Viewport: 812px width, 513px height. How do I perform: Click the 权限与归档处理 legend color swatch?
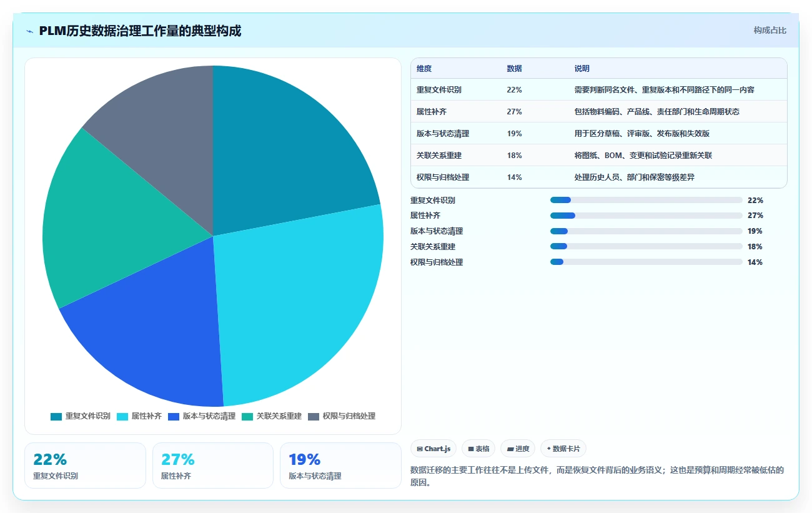pos(314,416)
